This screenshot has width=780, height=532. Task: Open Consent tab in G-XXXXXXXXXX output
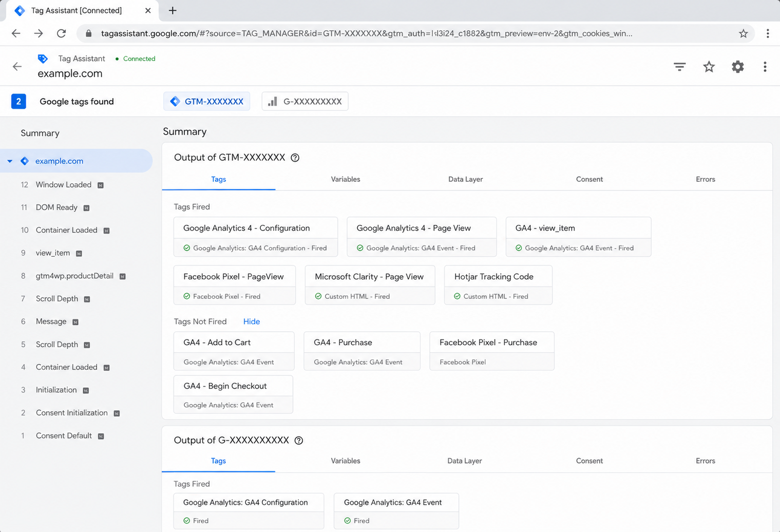pyautogui.click(x=589, y=461)
